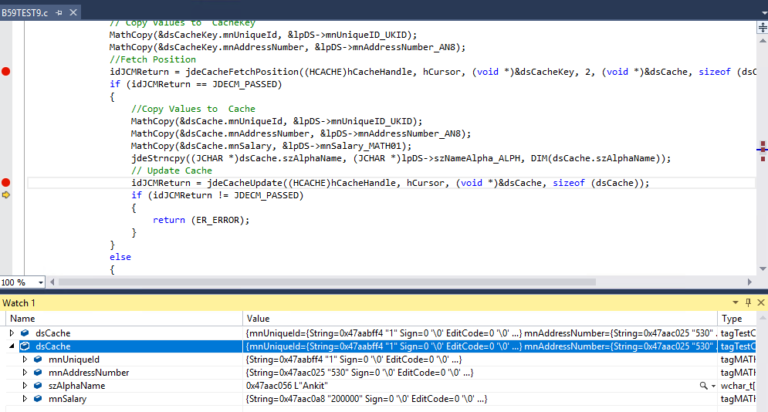Click the mnSalary field icon
Image resolution: width=768 pixels, height=412 pixels.
tap(38, 399)
